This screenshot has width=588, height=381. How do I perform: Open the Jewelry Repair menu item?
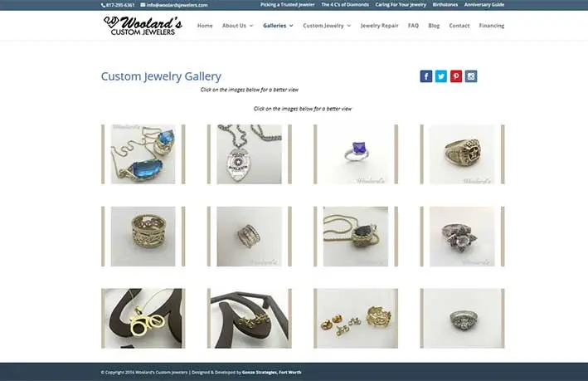[x=379, y=26]
